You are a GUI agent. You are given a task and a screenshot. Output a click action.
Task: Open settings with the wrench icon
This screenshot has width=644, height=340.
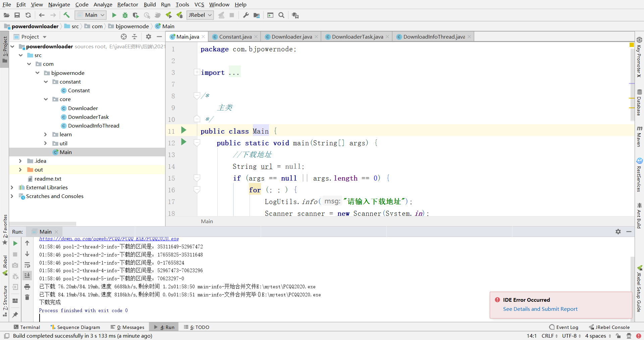click(x=246, y=15)
